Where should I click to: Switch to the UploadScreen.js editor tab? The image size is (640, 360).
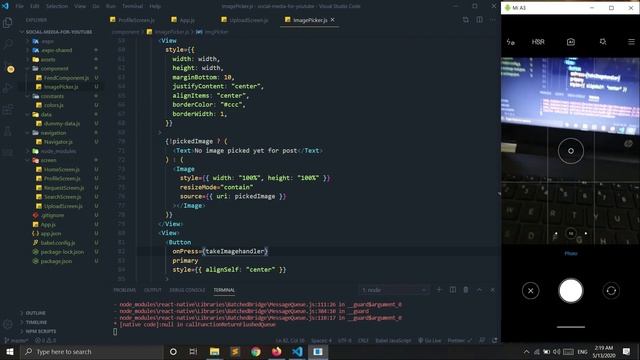244,20
